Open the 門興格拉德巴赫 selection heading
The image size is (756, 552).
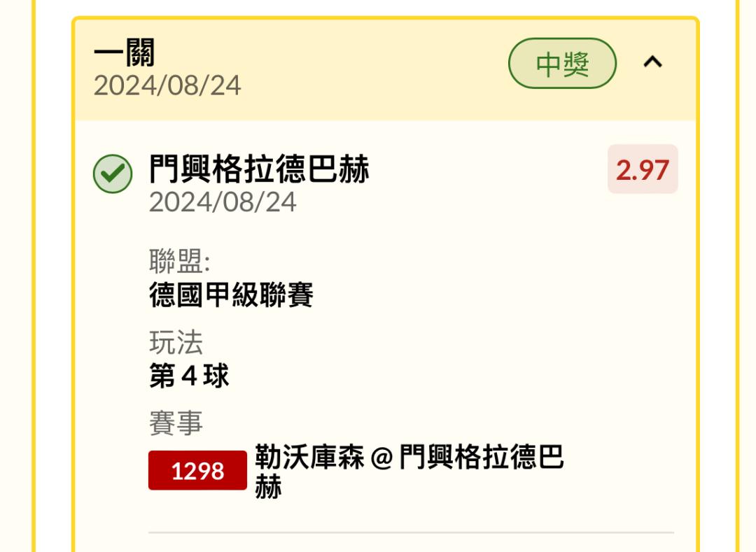pyautogui.click(x=259, y=169)
